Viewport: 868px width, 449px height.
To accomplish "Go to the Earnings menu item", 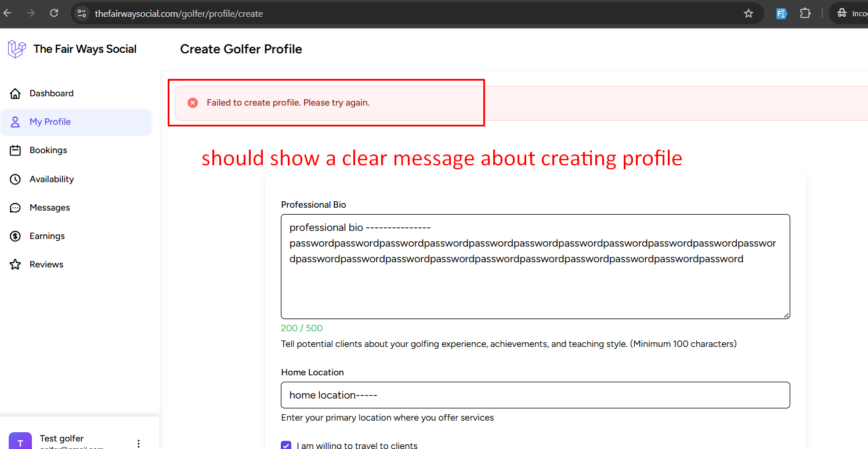I will (47, 236).
